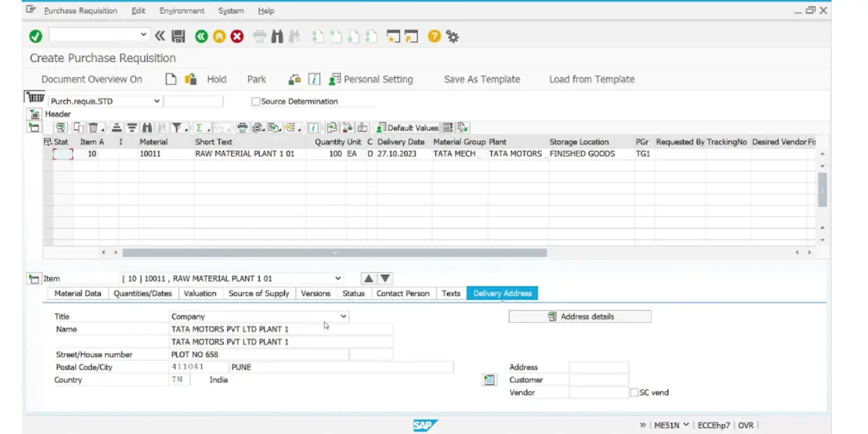The image size is (868, 434).
Task: Switch to the Texts tab
Action: (x=451, y=294)
